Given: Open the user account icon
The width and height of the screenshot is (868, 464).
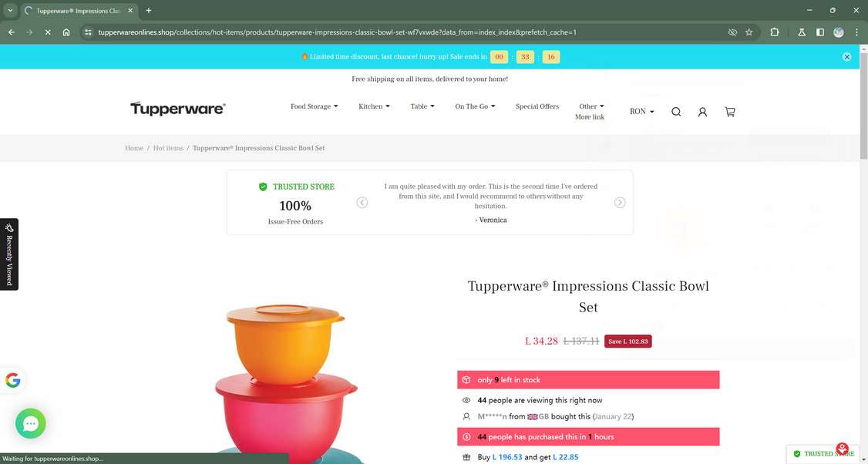Looking at the screenshot, I should pyautogui.click(x=702, y=112).
